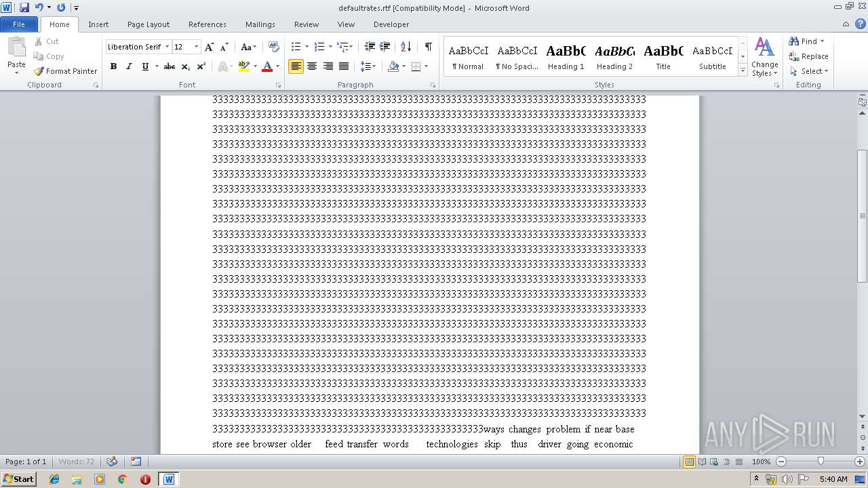Image resolution: width=868 pixels, height=488 pixels.
Task: Grow font size with the larger A icon
Action: 209,47
